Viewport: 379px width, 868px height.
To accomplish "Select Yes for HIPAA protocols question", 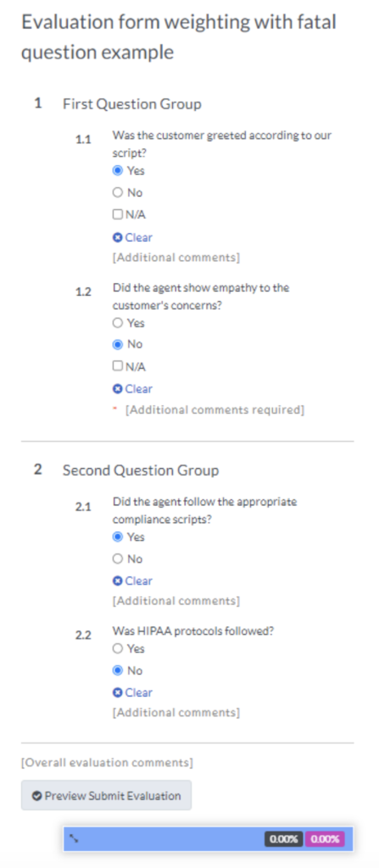I will (118, 648).
